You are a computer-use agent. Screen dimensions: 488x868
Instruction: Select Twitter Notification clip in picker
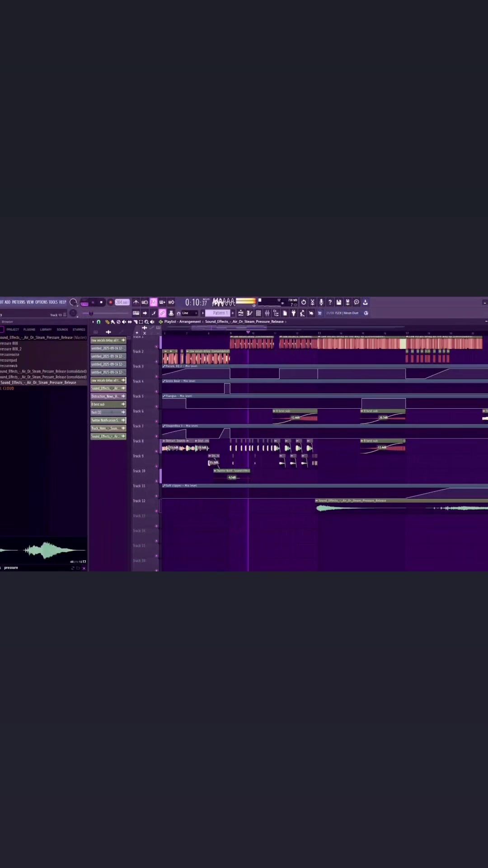[108, 420]
